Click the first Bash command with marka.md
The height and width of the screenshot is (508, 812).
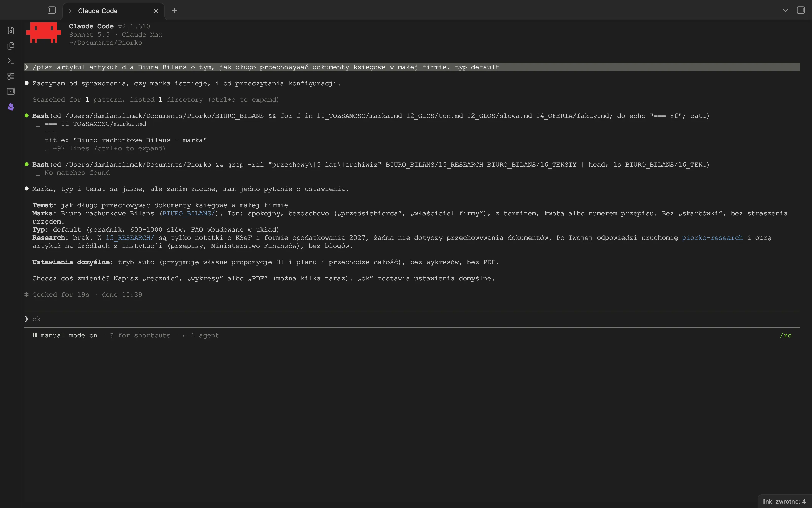point(371,116)
